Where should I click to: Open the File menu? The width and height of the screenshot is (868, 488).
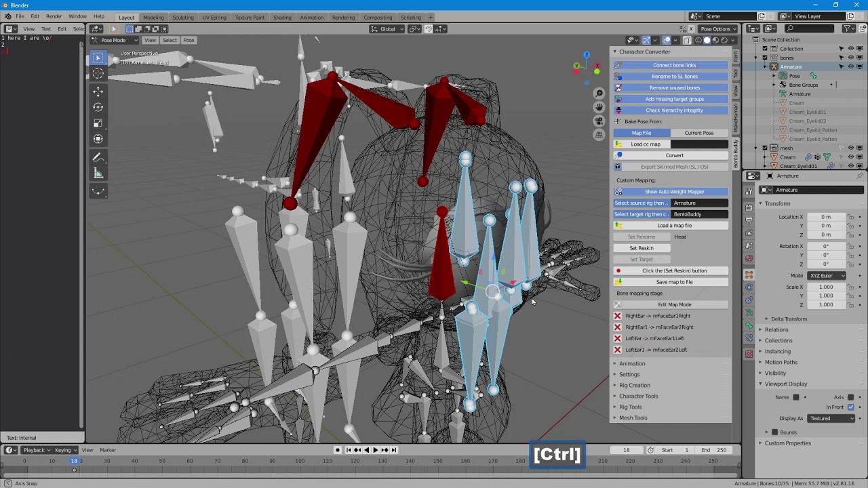[20, 16]
